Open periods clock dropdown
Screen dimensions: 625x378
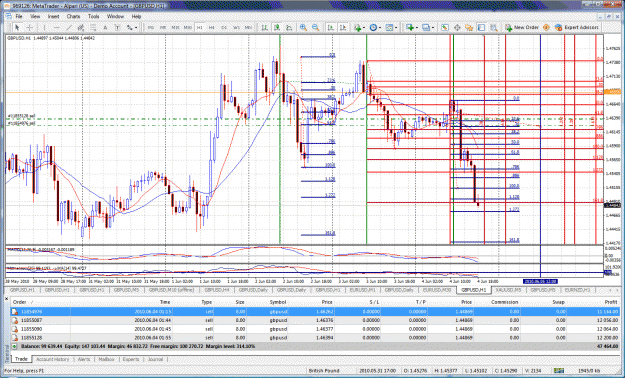pos(375,28)
